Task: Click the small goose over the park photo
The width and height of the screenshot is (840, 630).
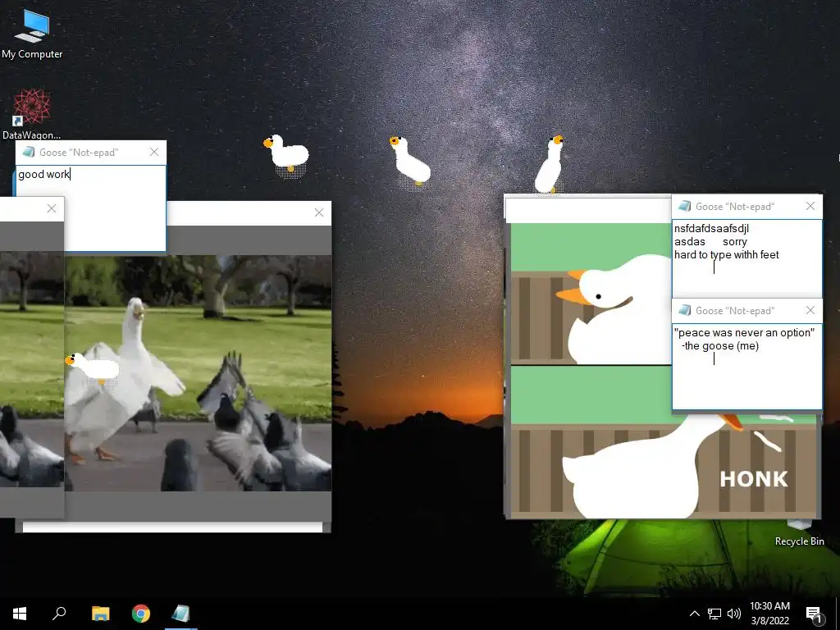Action: [92, 368]
